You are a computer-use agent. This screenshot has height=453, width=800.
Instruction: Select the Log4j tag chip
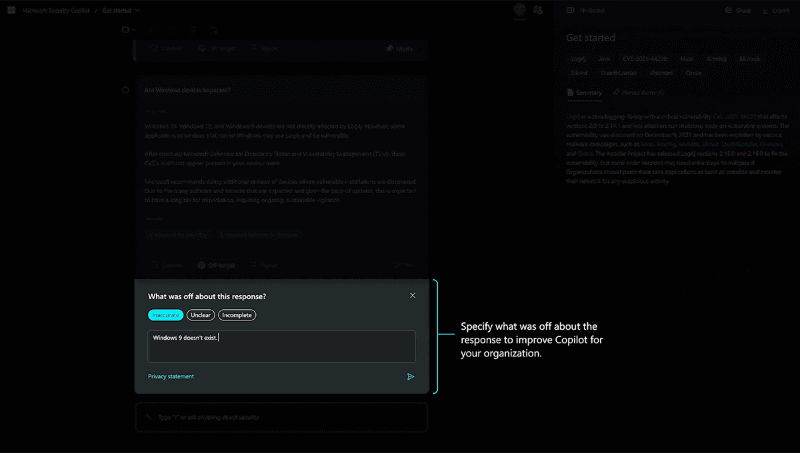pos(578,60)
